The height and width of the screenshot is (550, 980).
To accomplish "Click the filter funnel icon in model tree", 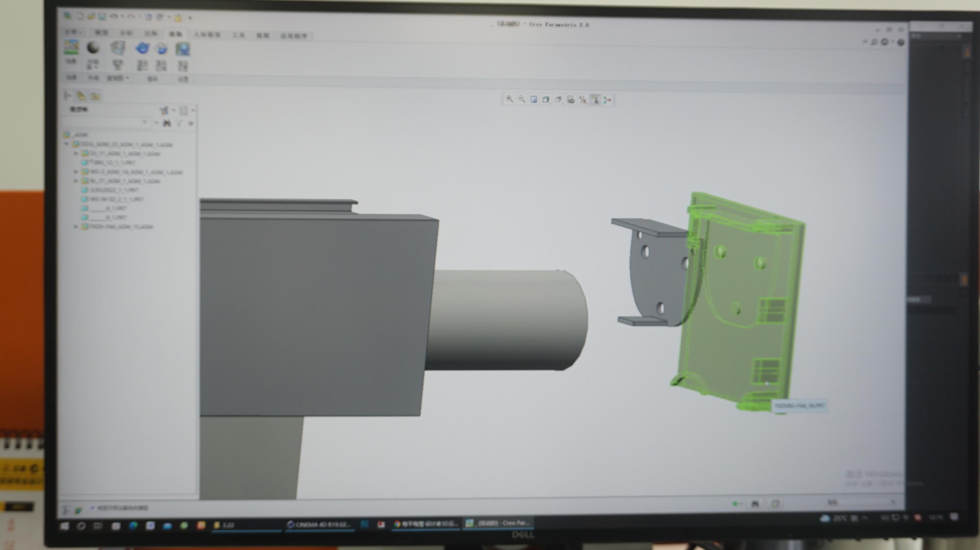I will point(179,123).
